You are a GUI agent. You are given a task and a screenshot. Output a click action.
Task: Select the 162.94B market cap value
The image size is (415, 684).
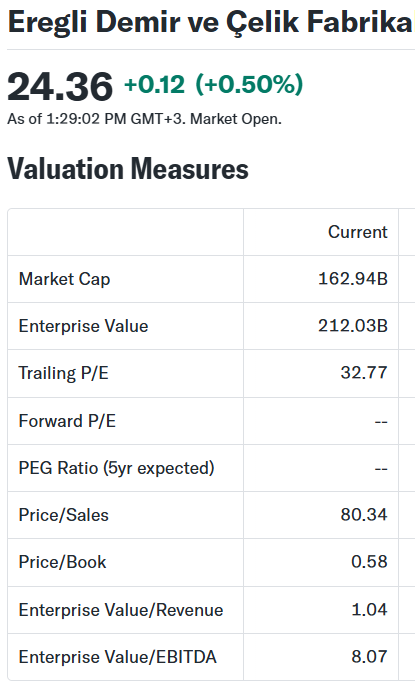tap(353, 279)
